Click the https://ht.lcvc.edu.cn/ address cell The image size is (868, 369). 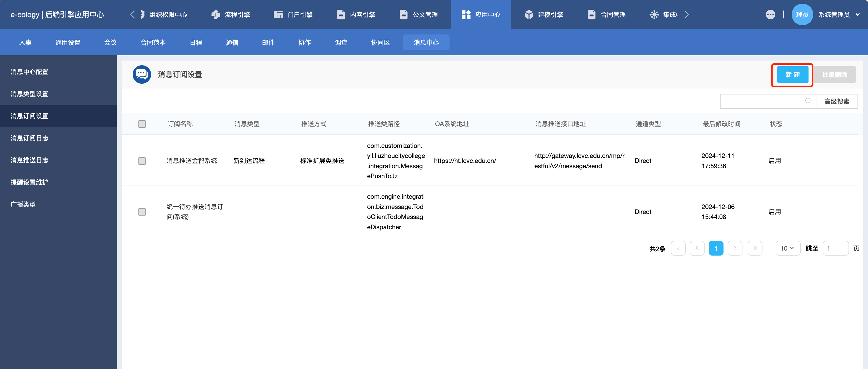point(465,161)
